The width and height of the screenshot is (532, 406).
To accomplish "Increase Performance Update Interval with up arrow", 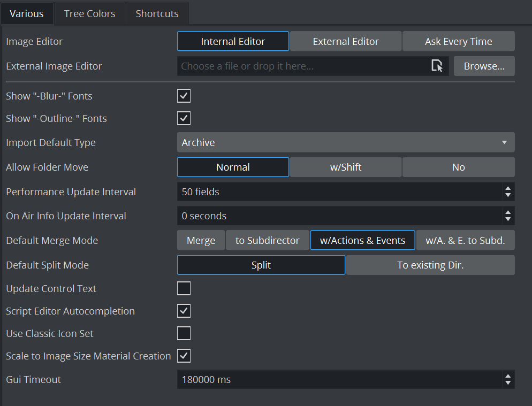I will (507, 188).
